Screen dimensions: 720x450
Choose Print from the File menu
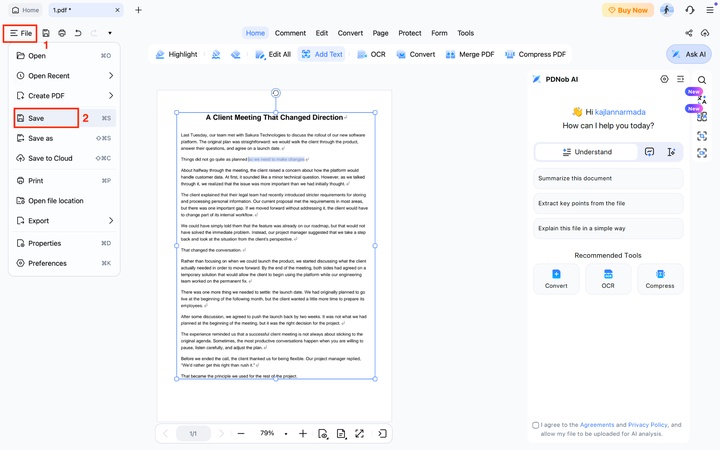(x=64, y=180)
